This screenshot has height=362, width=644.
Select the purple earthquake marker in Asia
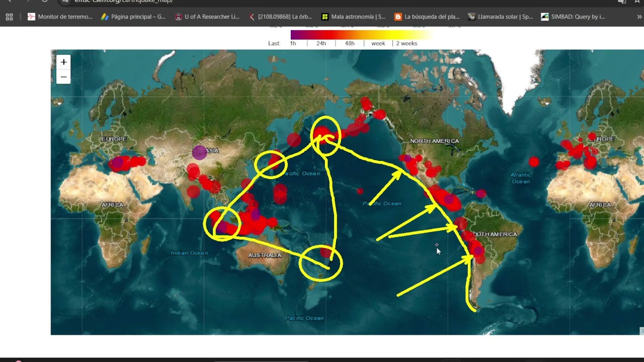(x=199, y=152)
